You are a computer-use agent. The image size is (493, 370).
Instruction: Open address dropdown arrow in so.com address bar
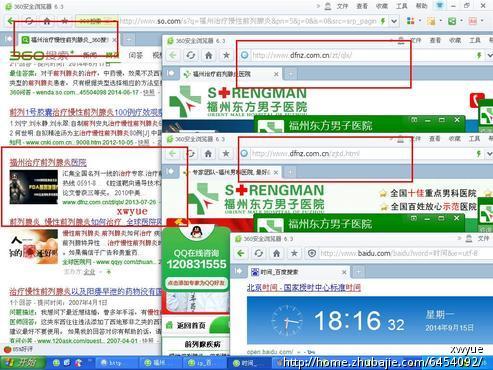pos(394,21)
